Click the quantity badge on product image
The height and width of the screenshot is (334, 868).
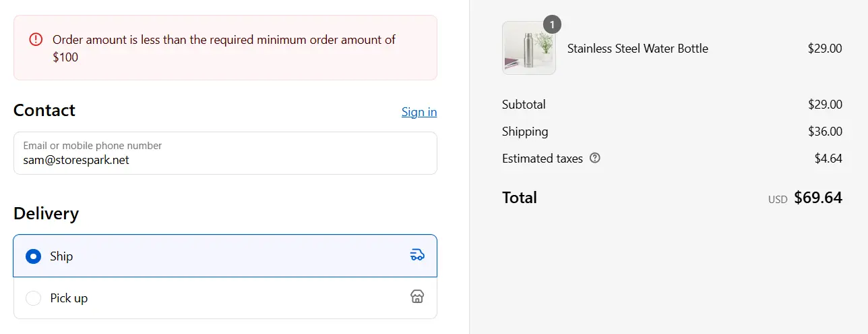pos(552,25)
